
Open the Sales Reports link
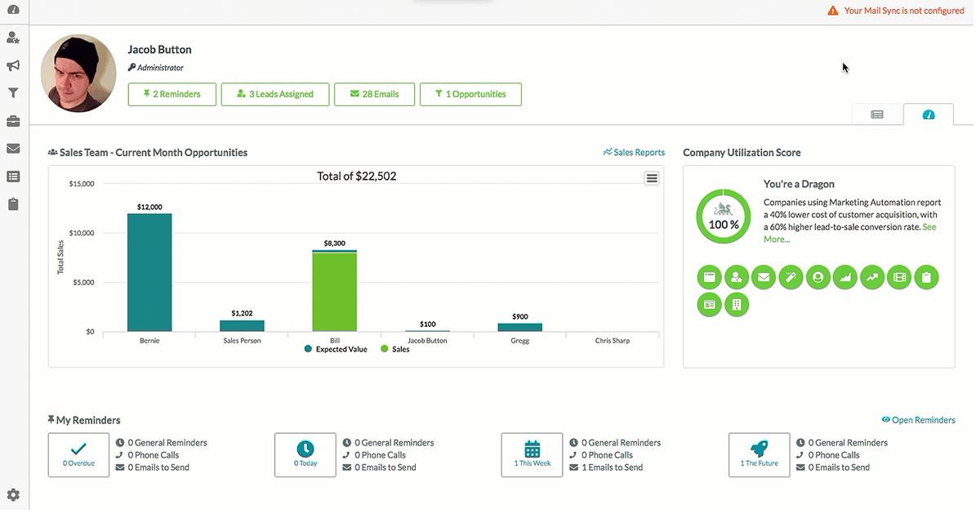[x=634, y=152]
